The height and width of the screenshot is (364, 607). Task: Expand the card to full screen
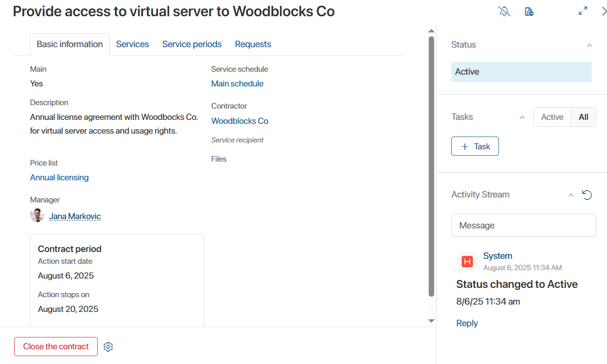pos(583,11)
